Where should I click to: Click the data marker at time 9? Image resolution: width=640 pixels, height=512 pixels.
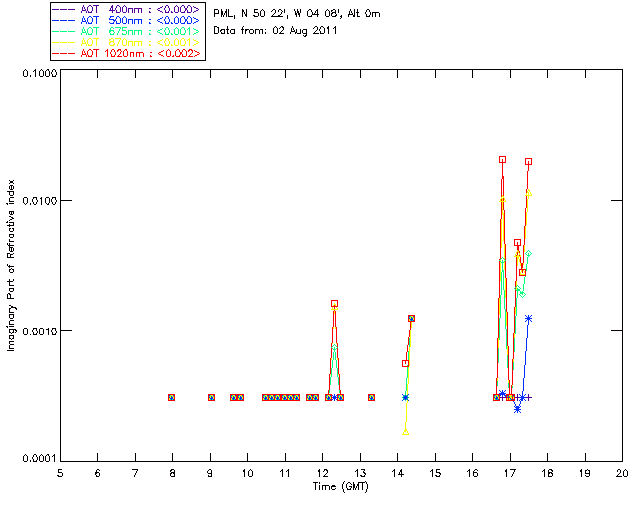click(211, 397)
